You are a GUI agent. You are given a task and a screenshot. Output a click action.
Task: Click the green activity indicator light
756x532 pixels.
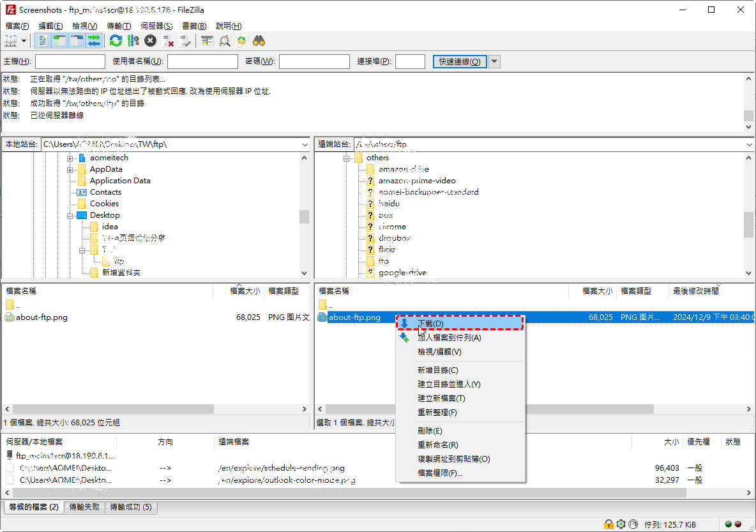[729, 524]
